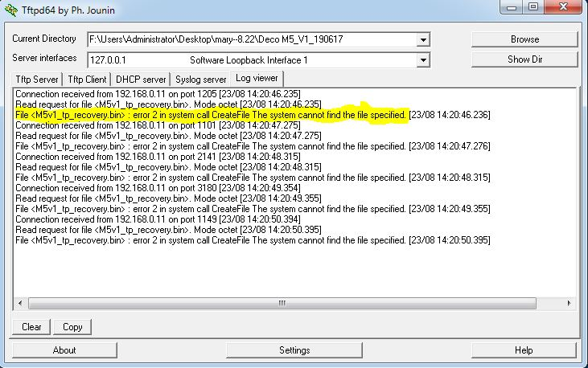Click the Show Dir button
Viewport: 588px width, 368px height.
coord(524,59)
